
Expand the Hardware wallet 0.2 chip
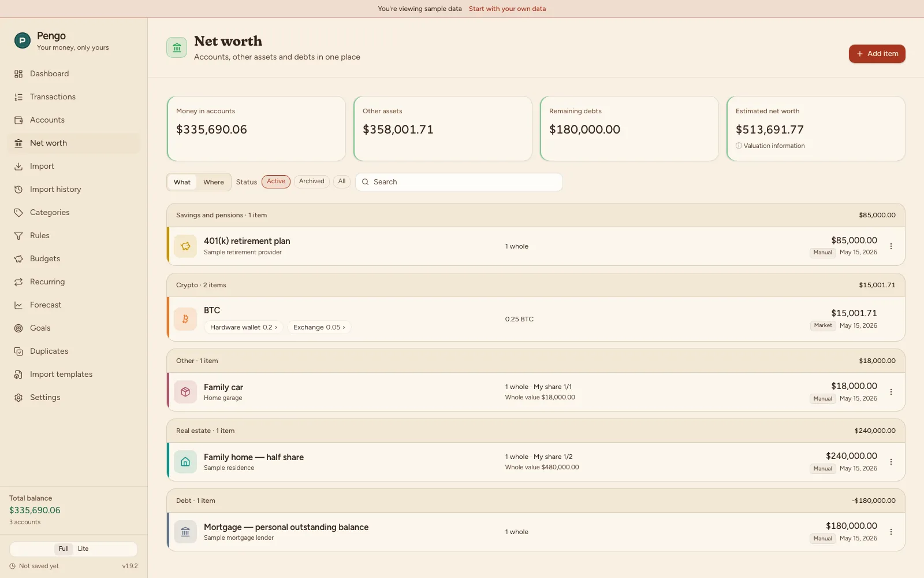(x=244, y=327)
